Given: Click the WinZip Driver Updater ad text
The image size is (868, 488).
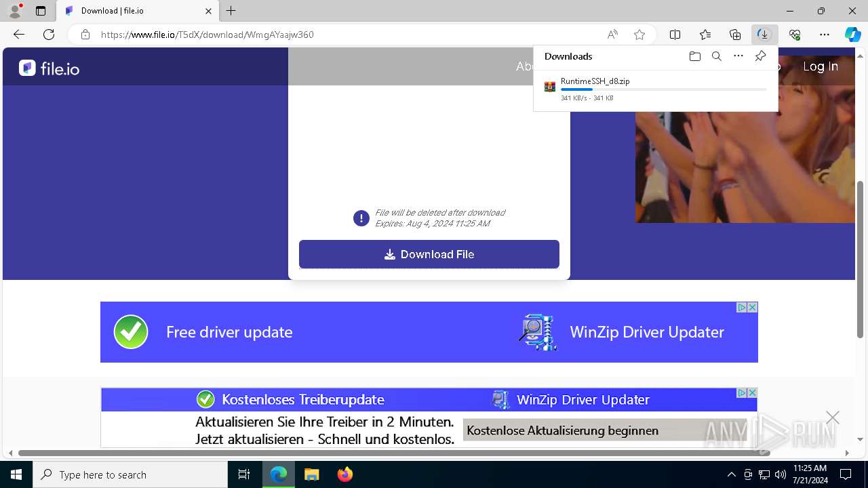Looking at the screenshot, I should [x=647, y=332].
